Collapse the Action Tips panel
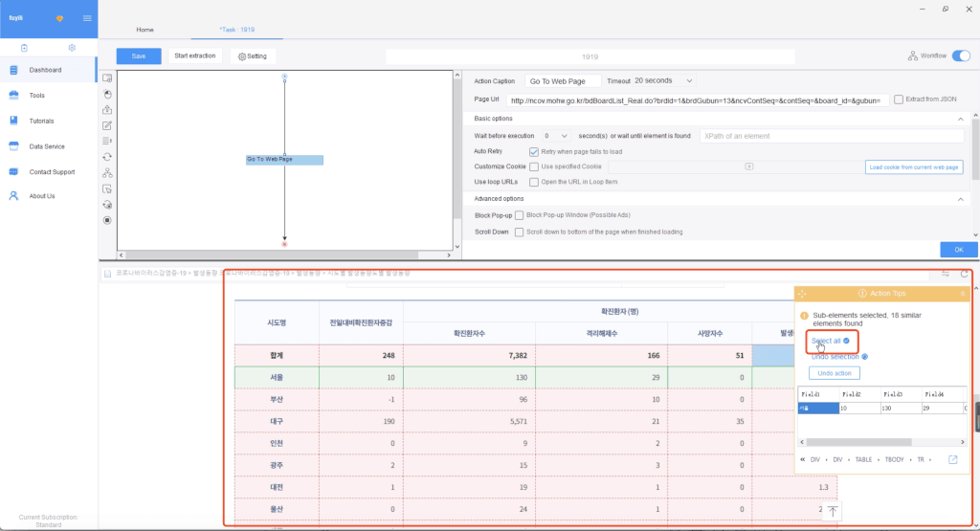980x531 pixels. click(963, 294)
